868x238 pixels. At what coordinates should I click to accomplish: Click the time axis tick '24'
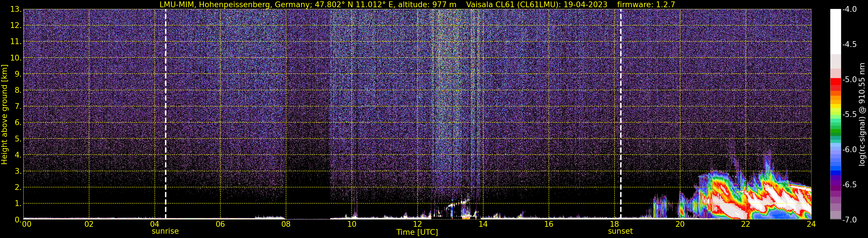click(811, 224)
